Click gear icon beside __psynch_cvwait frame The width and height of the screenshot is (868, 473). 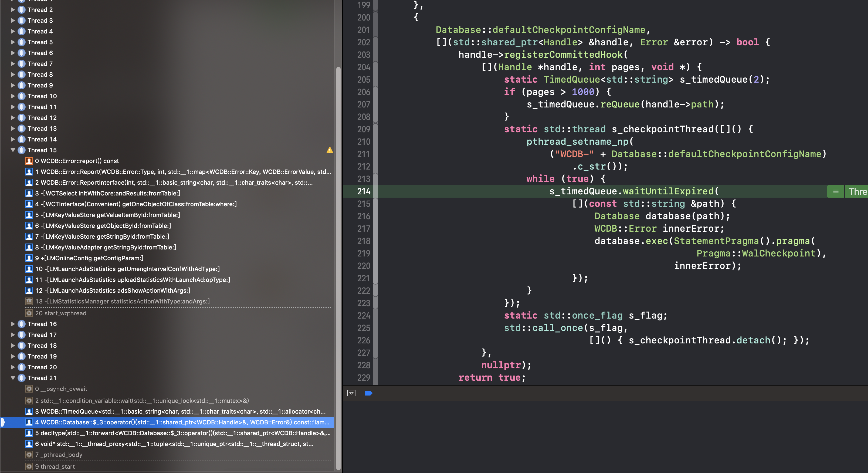coord(29,389)
